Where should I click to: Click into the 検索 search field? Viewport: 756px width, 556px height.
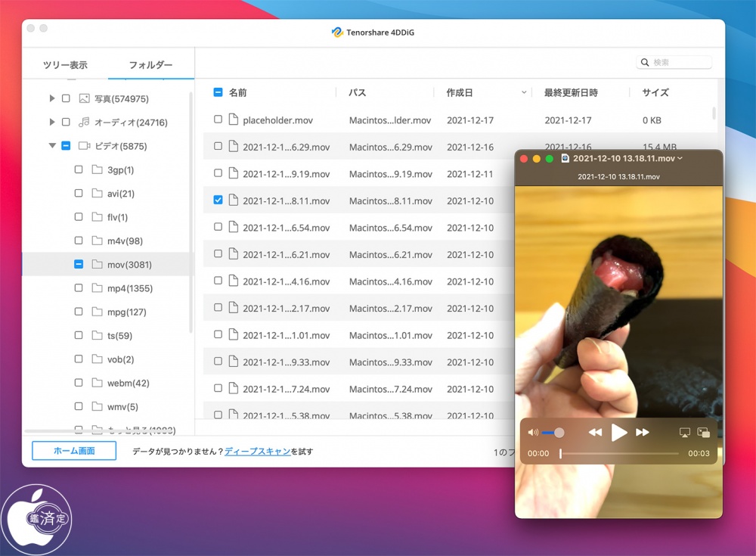pyautogui.click(x=680, y=63)
